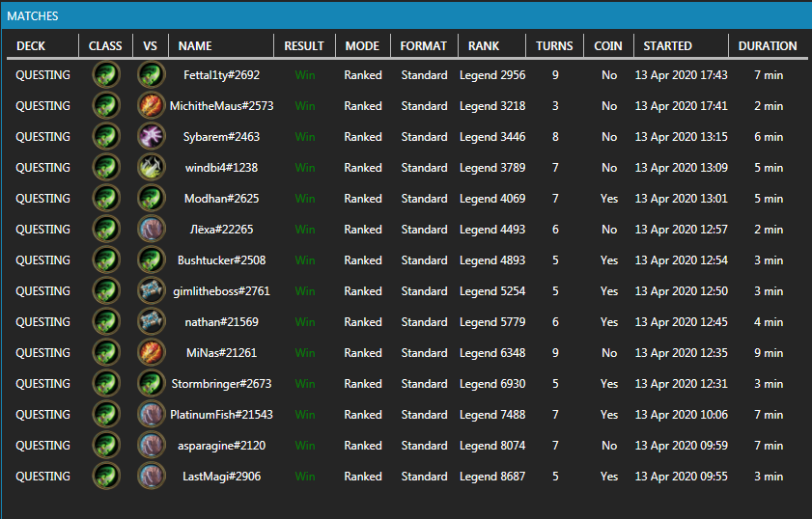The image size is (812, 519).
Task: Sort matches by CLASS column header
Action: coord(105,46)
